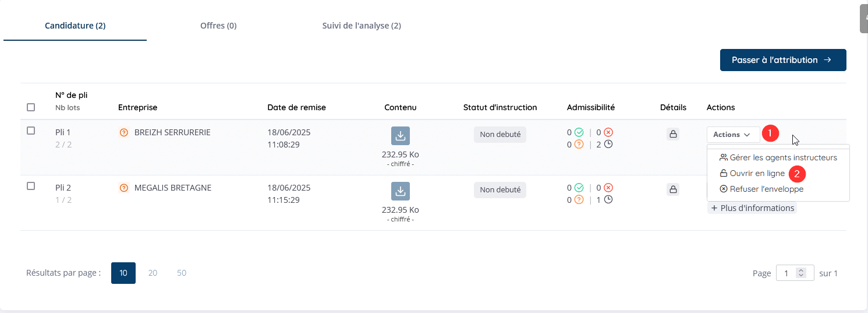
Task: Select Gérer les agents instructeurs
Action: click(778, 157)
